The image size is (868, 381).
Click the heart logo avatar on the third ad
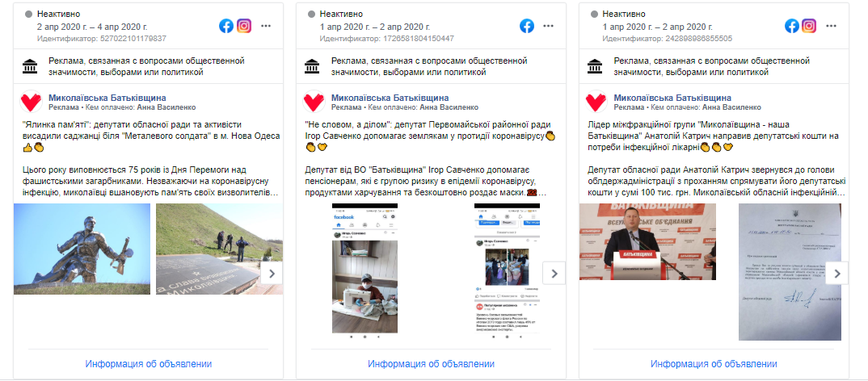click(x=596, y=102)
